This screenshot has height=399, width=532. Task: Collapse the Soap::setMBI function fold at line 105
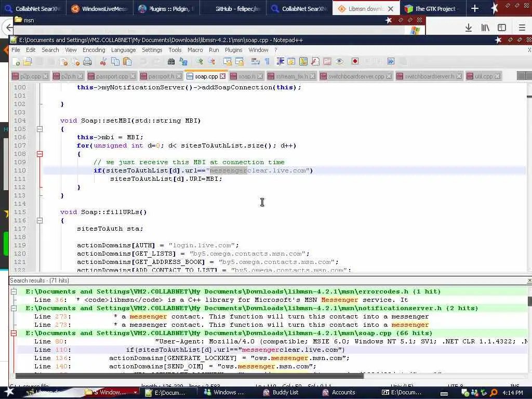click(x=39, y=129)
